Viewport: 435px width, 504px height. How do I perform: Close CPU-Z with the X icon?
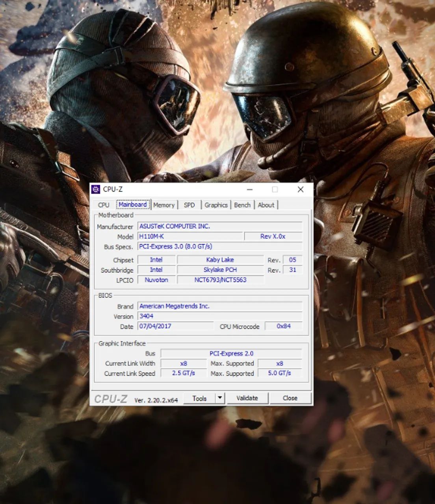[301, 189]
